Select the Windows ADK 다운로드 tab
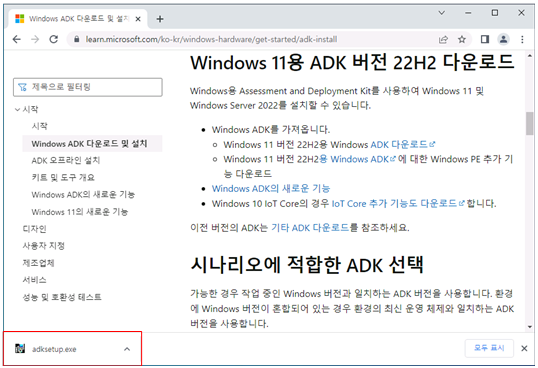This screenshot has width=538, height=368. (x=78, y=19)
